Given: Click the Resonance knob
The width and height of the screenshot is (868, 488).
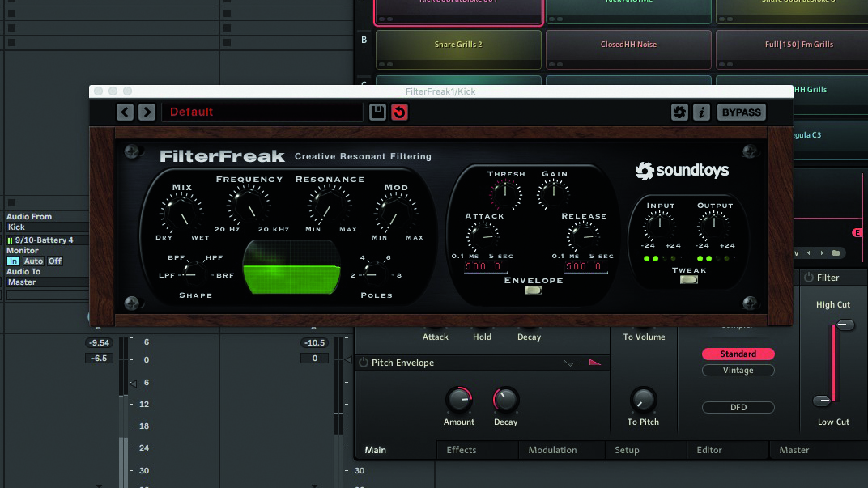Looking at the screenshot, I should click(330, 206).
